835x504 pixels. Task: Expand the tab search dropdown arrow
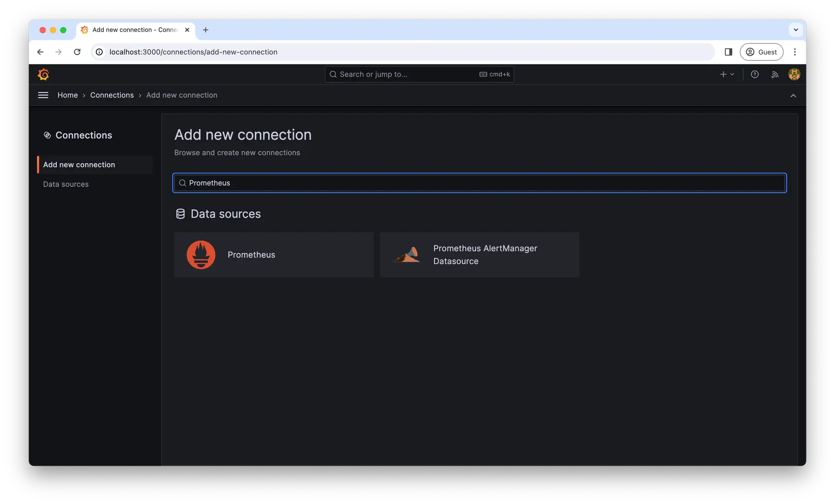pyautogui.click(x=795, y=30)
